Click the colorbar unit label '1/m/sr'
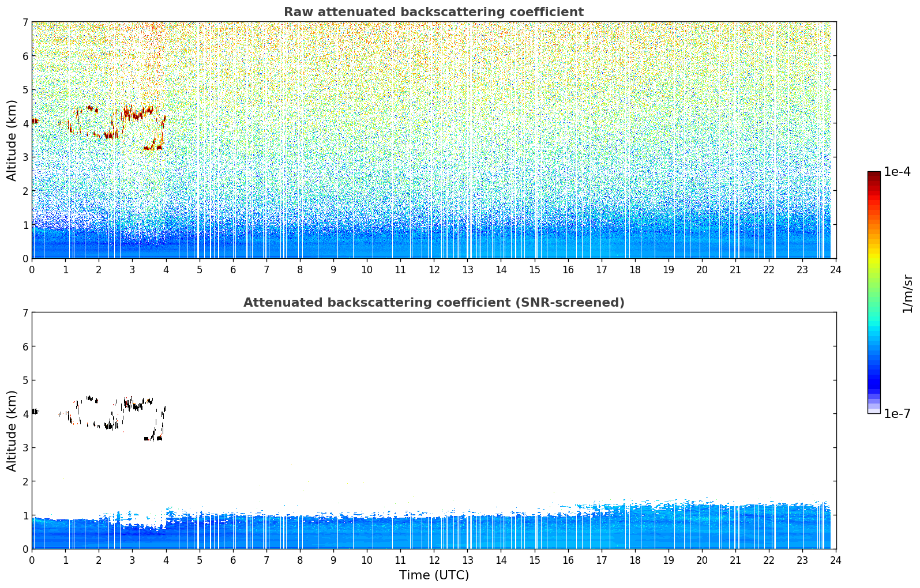 907,293
